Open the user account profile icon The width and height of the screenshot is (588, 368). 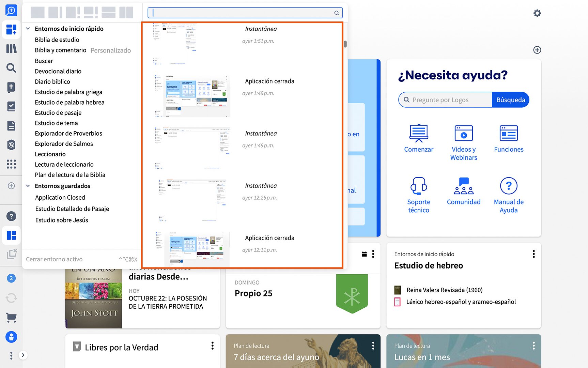(11, 337)
